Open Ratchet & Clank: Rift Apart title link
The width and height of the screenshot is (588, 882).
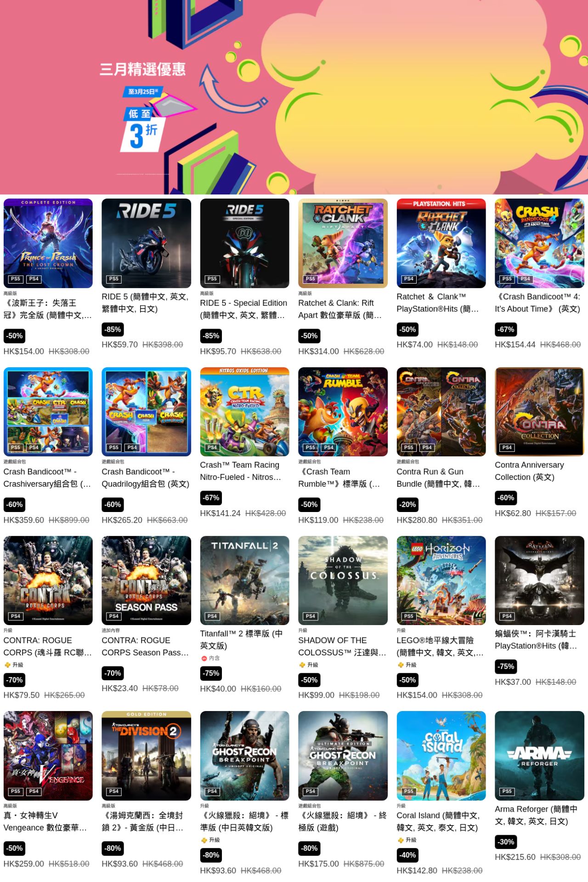pyautogui.click(x=340, y=309)
